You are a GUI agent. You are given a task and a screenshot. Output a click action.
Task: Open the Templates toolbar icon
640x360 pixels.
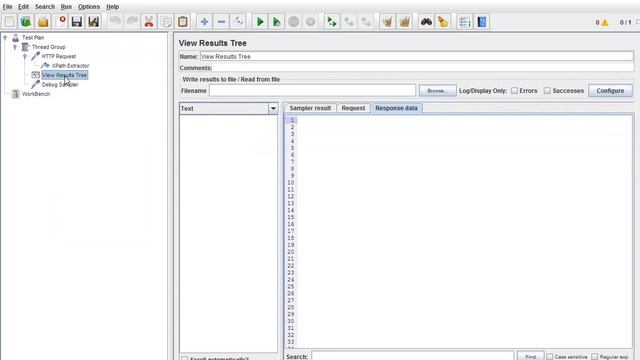pos(26,22)
